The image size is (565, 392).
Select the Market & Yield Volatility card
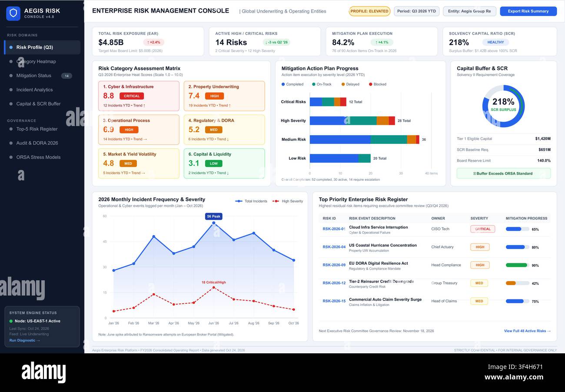(x=139, y=163)
